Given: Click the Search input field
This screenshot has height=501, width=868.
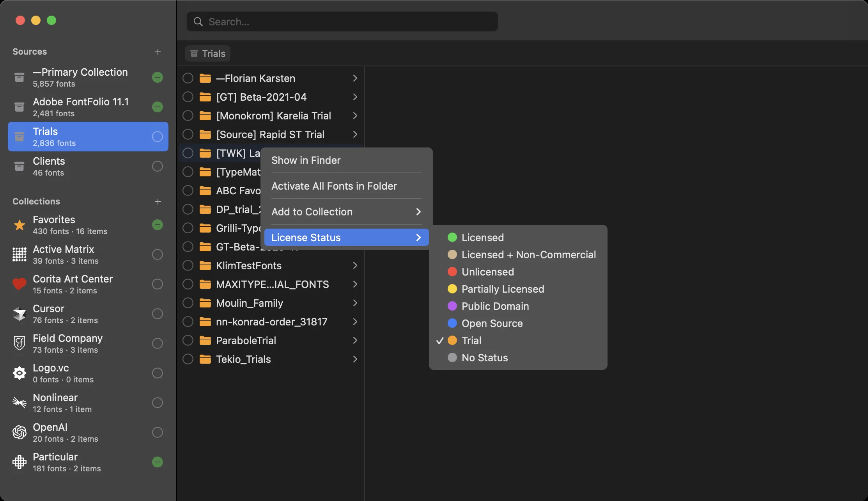Looking at the screenshot, I should [x=342, y=21].
